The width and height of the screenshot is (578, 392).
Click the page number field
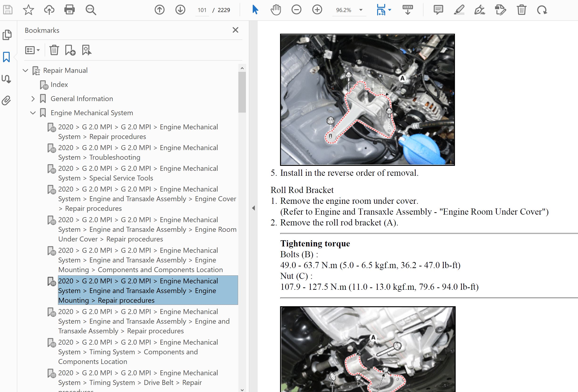(202, 10)
